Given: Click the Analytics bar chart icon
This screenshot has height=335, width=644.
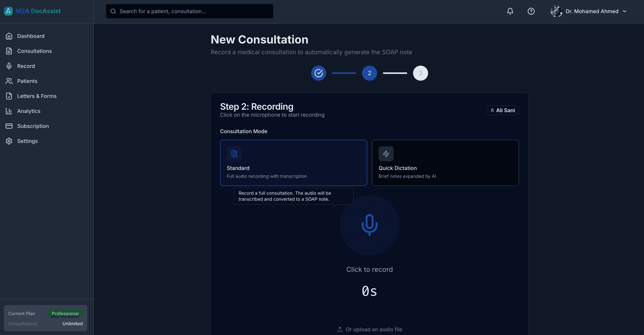Looking at the screenshot, I should coord(9,111).
